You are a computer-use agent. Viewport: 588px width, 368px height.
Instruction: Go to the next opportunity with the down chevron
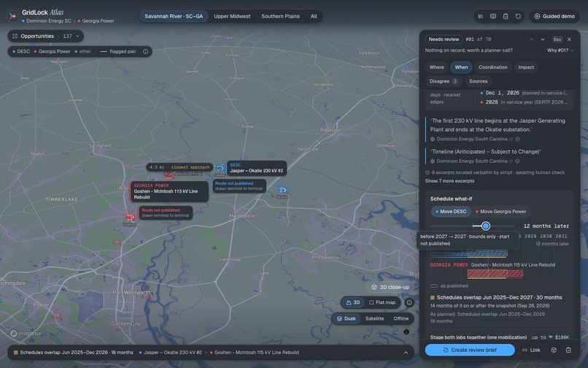[543, 39]
